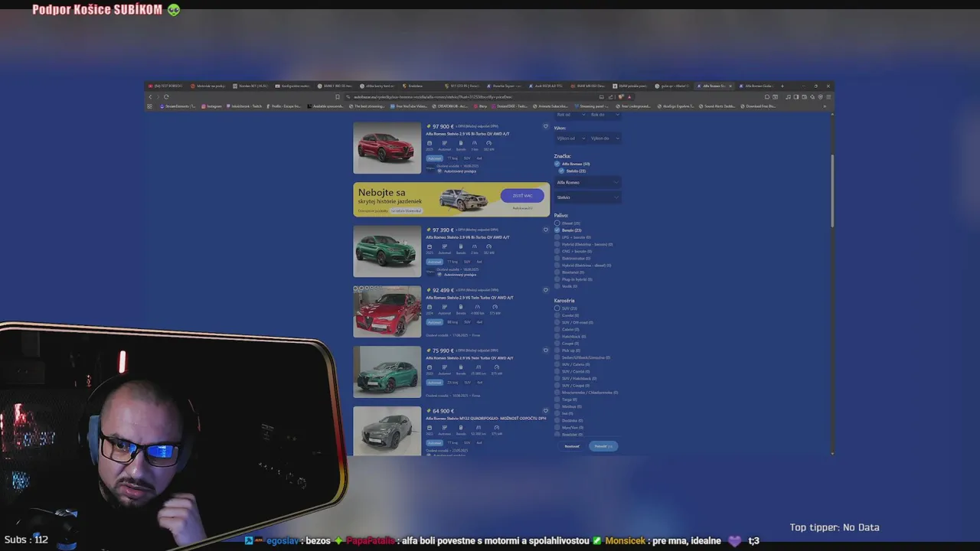Image resolution: width=980 pixels, height=551 pixels.
Task: Click the power gauge icon on 97 390 € listing
Action: pyautogui.click(x=488, y=246)
